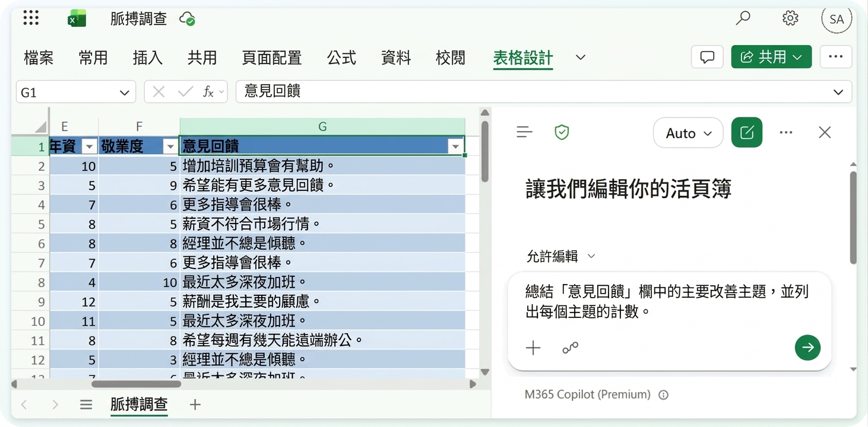Switch to the 資料 tab
This screenshot has width=868, height=427.
(x=396, y=58)
